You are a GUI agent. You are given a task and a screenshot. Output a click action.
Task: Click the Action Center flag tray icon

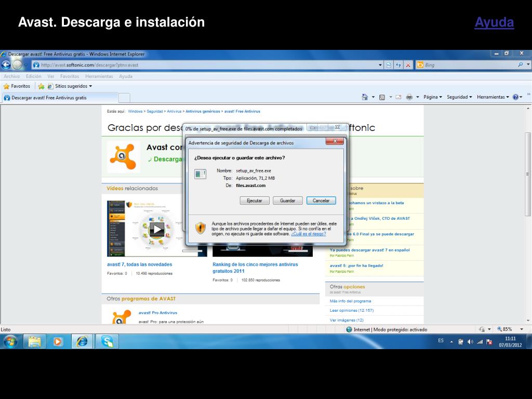point(489,342)
